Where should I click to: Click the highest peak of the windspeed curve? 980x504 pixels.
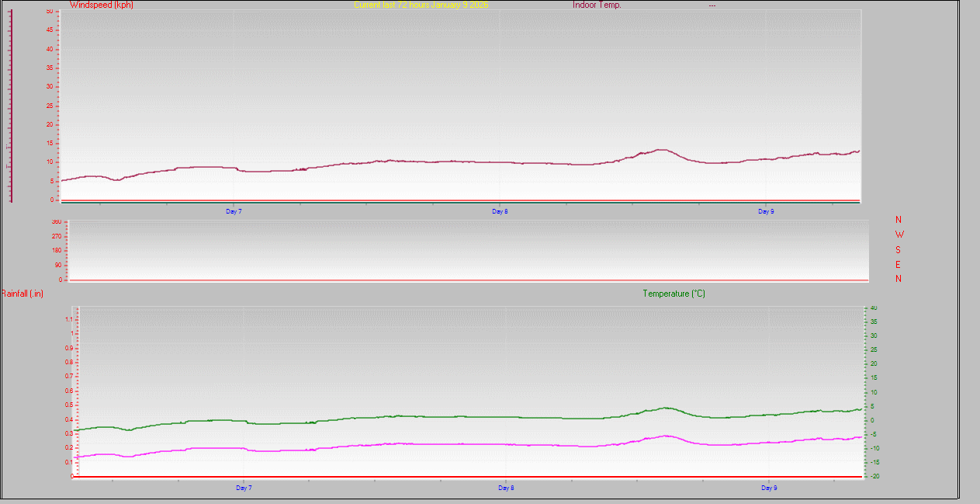pos(661,150)
